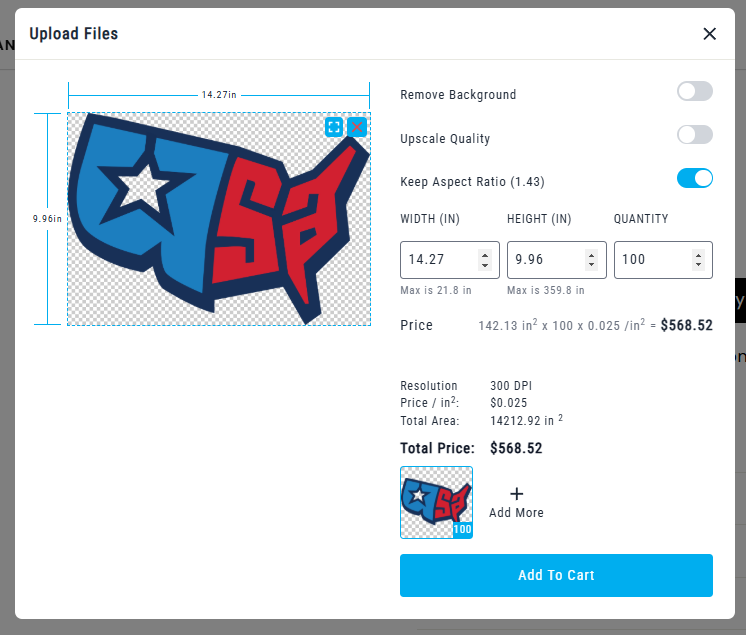Click 'Max is 359.8 in' hint text
This screenshot has width=746, height=635.
(x=546, y=290)
